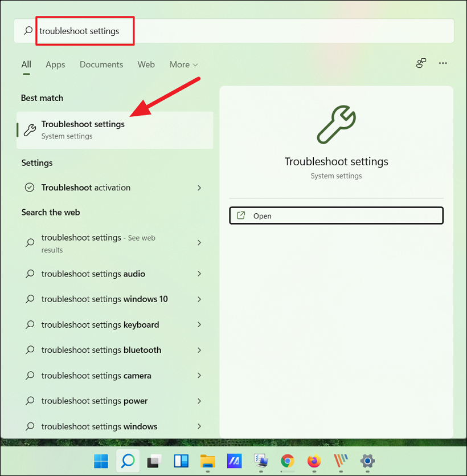Click search icon beside troubleshoot settings windows 10
Screen dimensions: 467x476
click(x=30, y=299)
